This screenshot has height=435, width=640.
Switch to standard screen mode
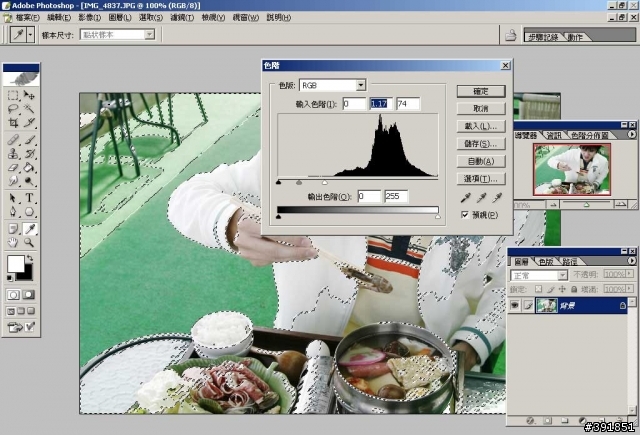pyautogui.click(x=11, y=311)
